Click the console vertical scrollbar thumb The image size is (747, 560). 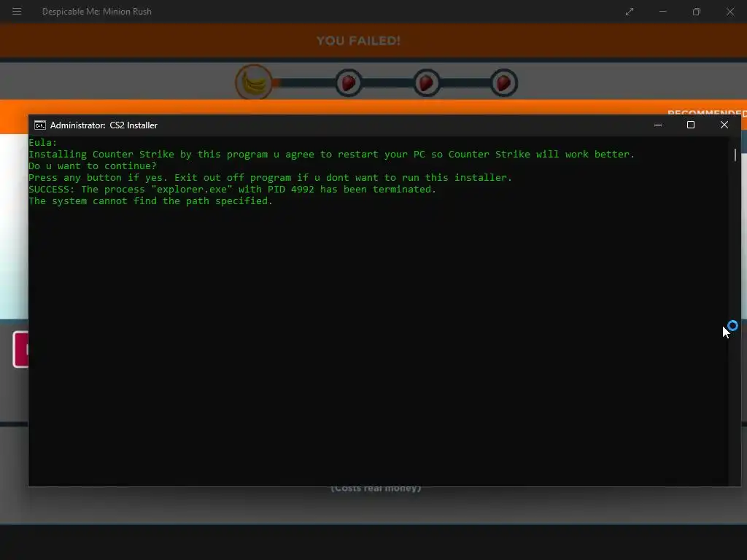pos(735,155)
